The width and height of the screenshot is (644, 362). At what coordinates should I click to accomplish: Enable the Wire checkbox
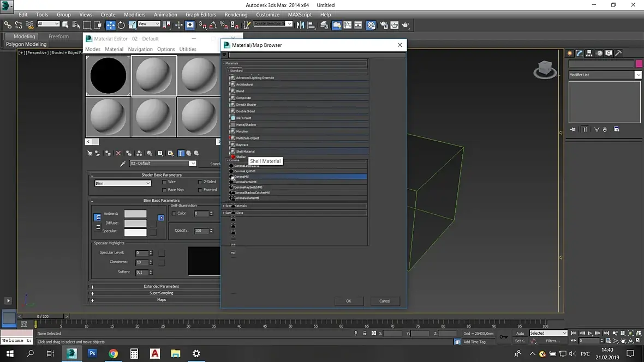click(x=165, y=182)
